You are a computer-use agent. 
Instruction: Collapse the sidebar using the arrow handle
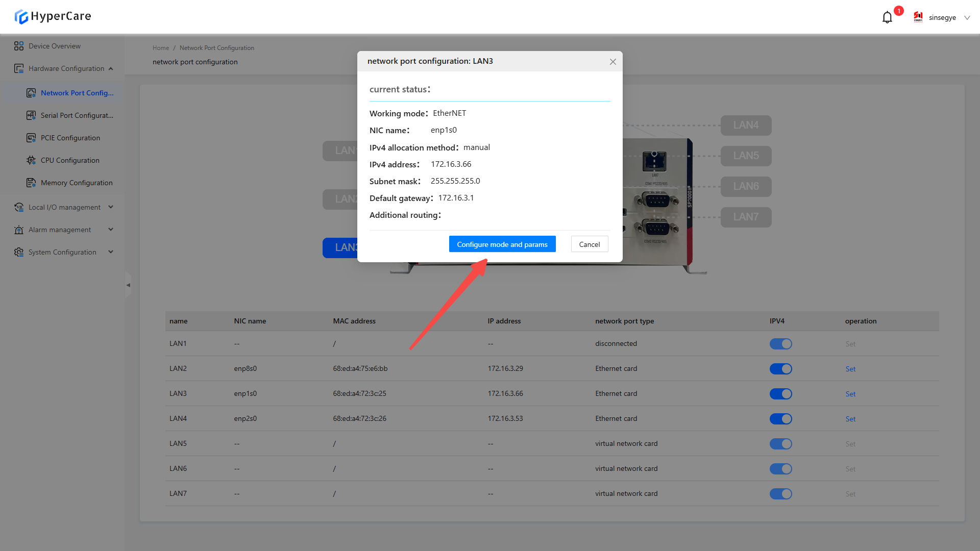point(128,285)
